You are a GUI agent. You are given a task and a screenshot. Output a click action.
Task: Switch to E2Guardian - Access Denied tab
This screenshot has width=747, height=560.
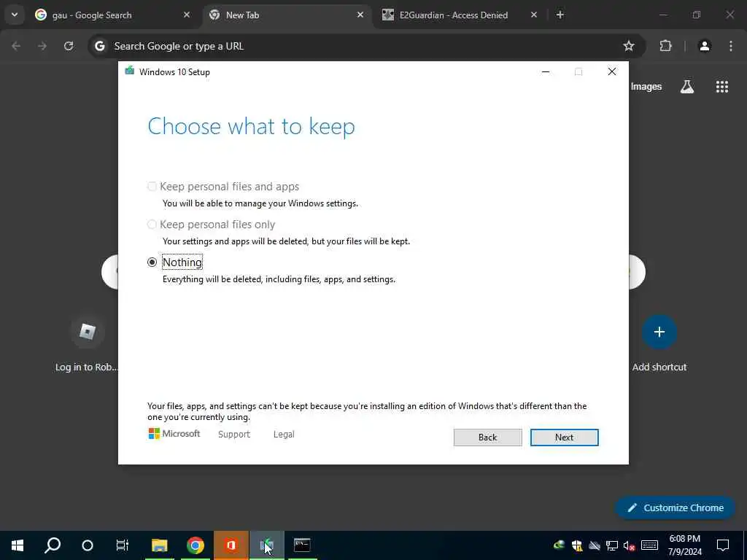point(453,15)
